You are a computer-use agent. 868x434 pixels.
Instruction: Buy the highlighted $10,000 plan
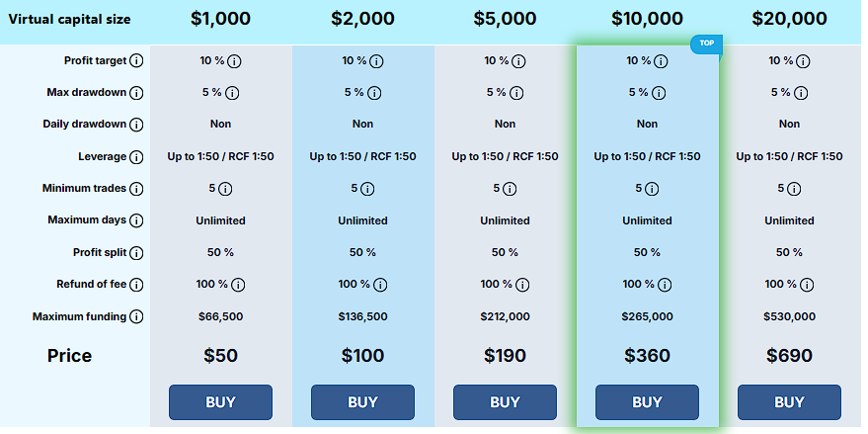(x=647, y=402)
